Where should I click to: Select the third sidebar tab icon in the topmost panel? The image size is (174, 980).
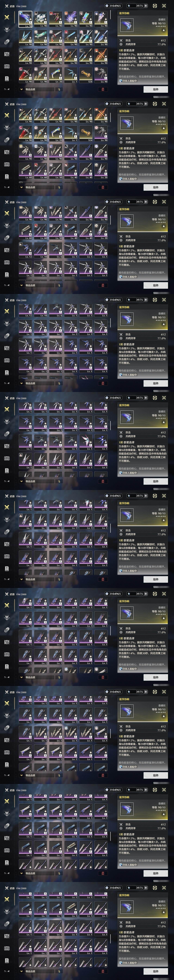tap(7, 42)
